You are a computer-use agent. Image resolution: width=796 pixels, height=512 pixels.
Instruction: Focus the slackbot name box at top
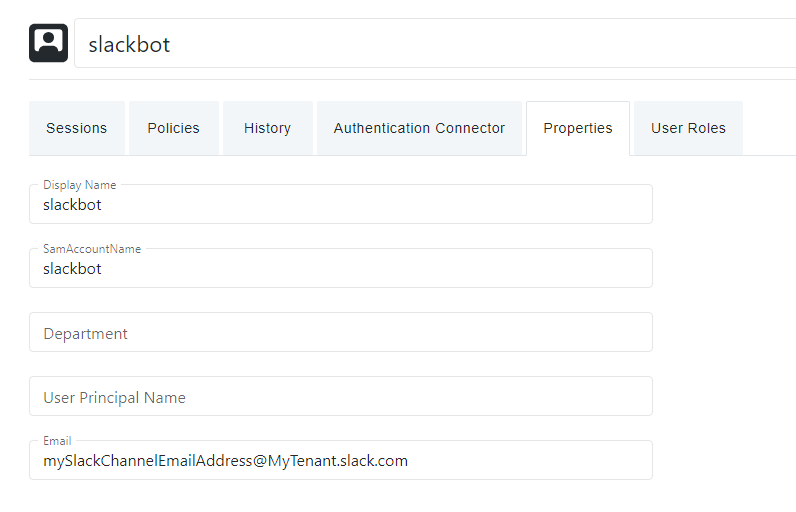click(430, 44)
